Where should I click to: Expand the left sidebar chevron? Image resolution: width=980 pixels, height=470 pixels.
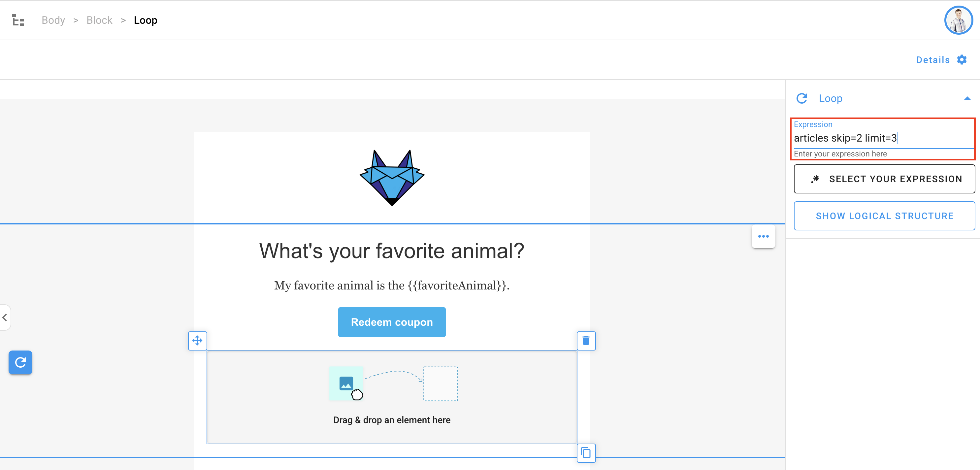(x=5, y=318)
